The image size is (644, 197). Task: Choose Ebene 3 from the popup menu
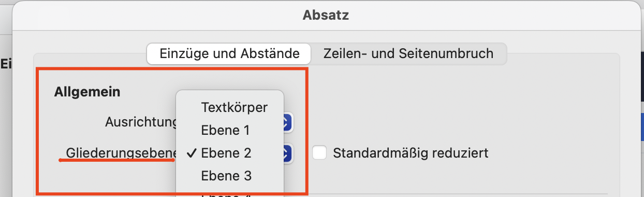(226, 176)
